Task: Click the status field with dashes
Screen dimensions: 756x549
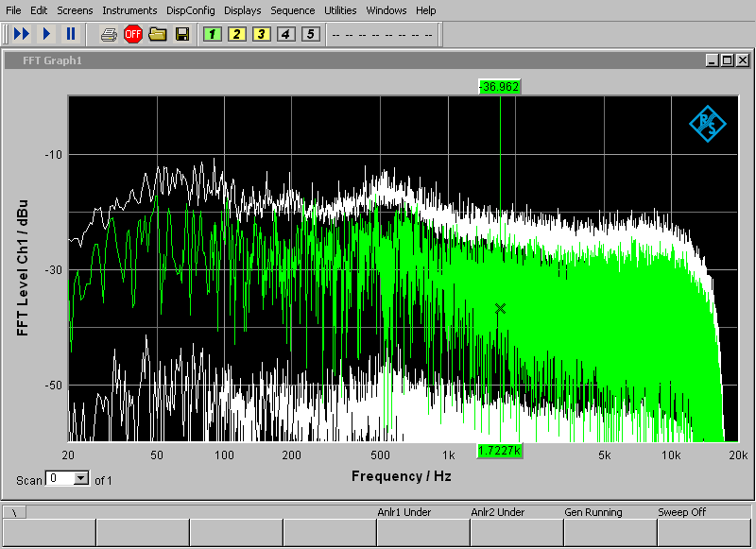Action: (383, 35)
